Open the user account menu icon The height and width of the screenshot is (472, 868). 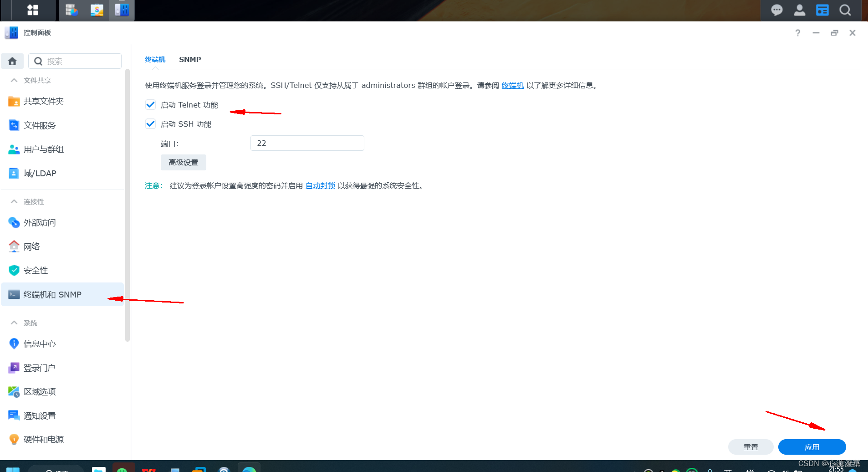pyautogui.click(x=800, y=10)
